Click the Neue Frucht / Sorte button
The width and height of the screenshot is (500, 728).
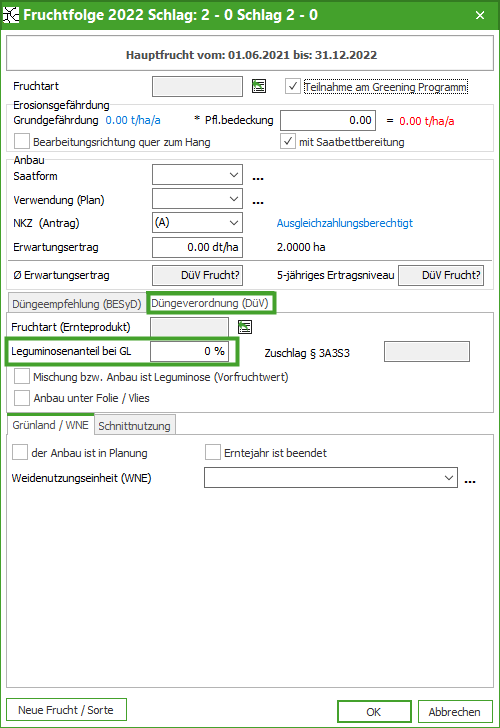pos(66,710)
